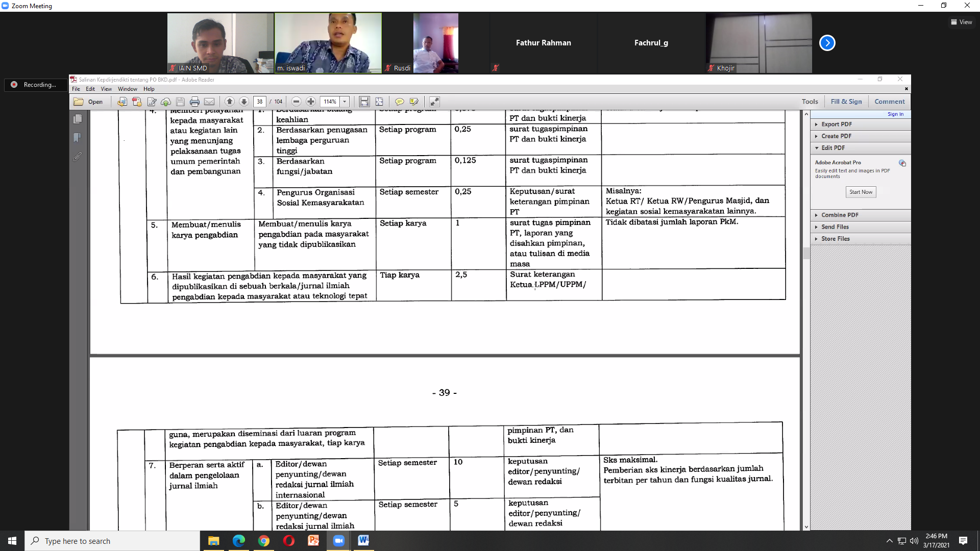Select the IAIN SMD video thumbnail
Screen dimensions: 980x551
(x=220, y=43)
